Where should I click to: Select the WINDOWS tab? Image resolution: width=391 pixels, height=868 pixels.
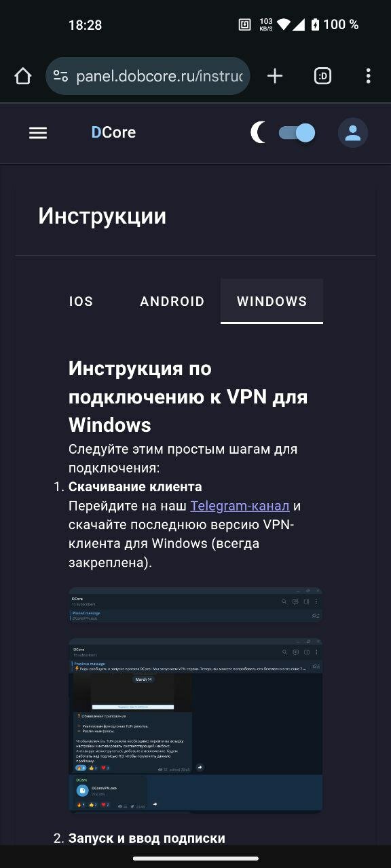[x=272, y=302]
